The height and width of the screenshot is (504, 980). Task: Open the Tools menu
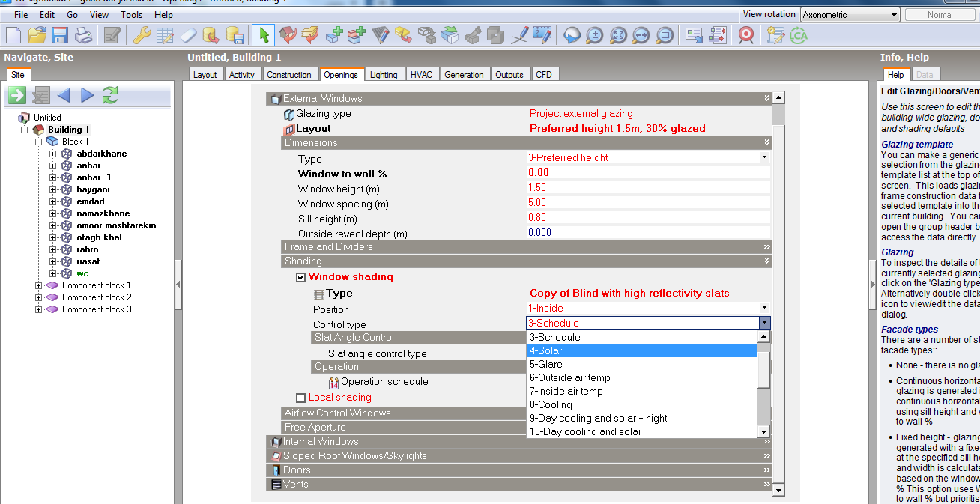tap(131, 15)
